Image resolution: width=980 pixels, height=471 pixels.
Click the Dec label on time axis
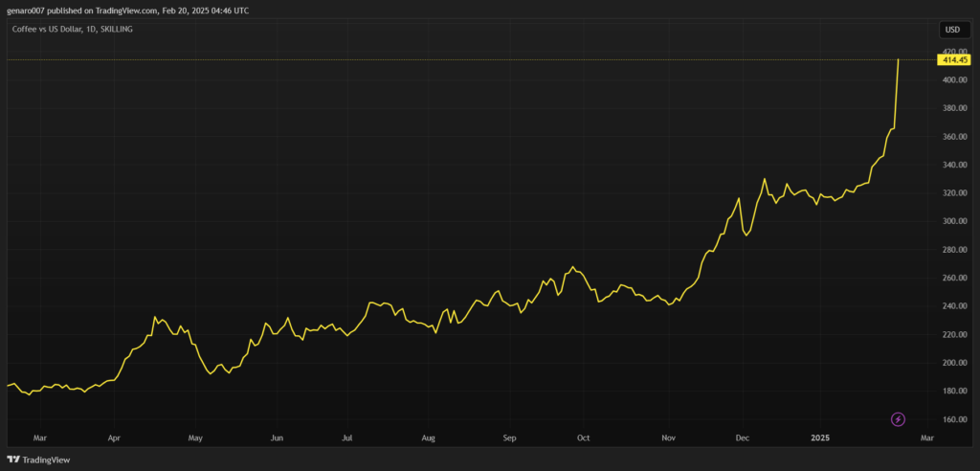click(x=742, y=437)
